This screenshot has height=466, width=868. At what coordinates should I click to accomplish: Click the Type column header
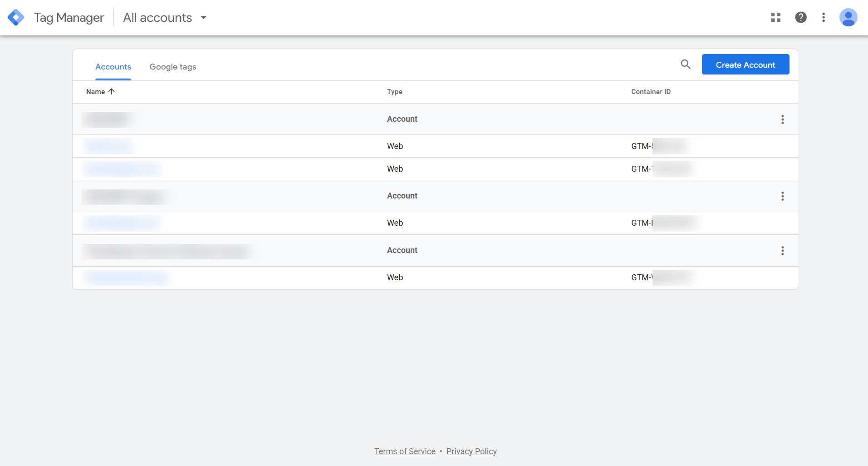395,92
